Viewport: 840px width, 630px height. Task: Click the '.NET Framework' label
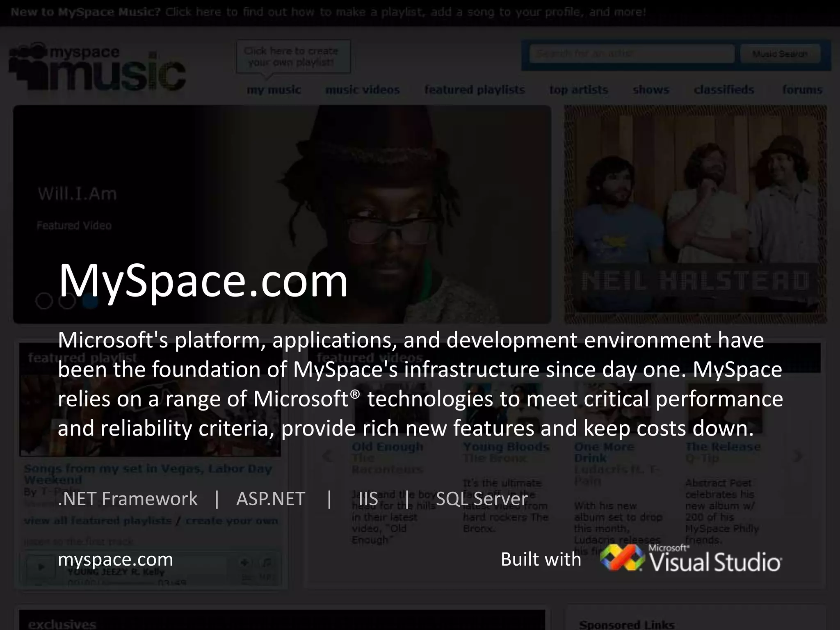tap(128, 499)
